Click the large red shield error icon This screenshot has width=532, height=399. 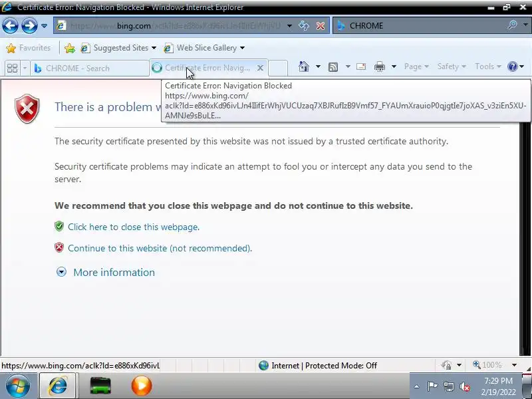click(x=27, y=108)
